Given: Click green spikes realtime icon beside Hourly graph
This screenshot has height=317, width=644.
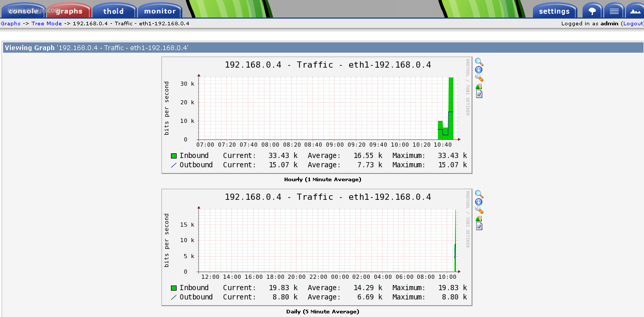Looking at the screenshot, I should click(479, 86).
